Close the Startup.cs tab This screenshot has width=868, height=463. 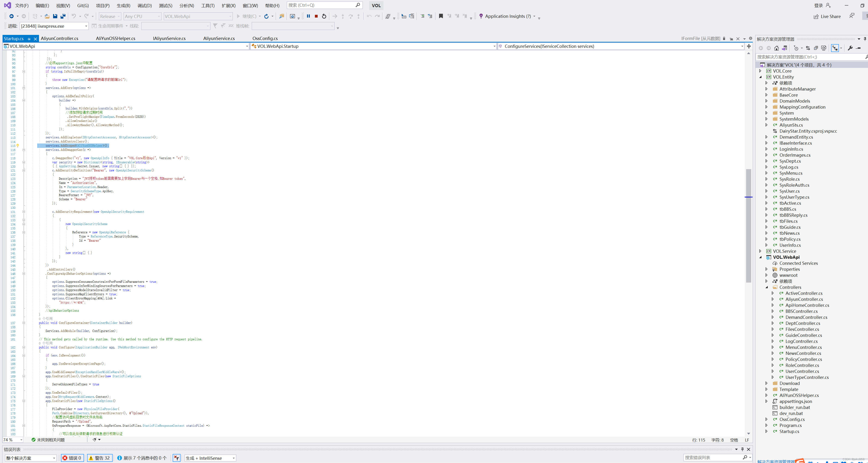[35, 39]
